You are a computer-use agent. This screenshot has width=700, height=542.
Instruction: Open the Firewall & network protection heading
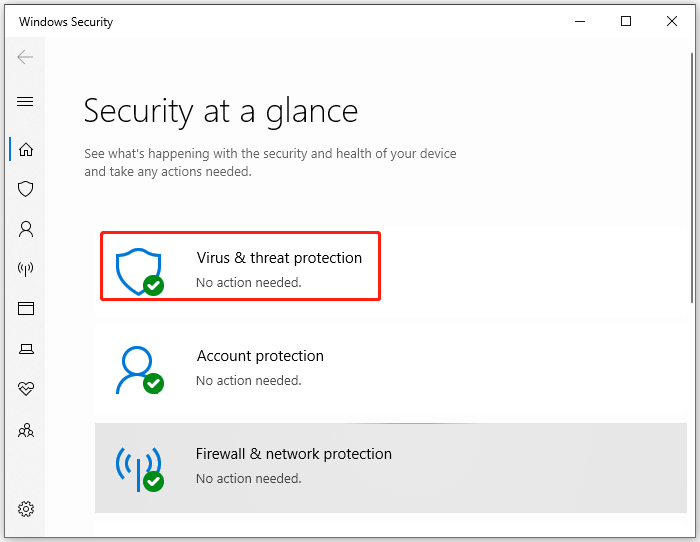pos(294,454)
